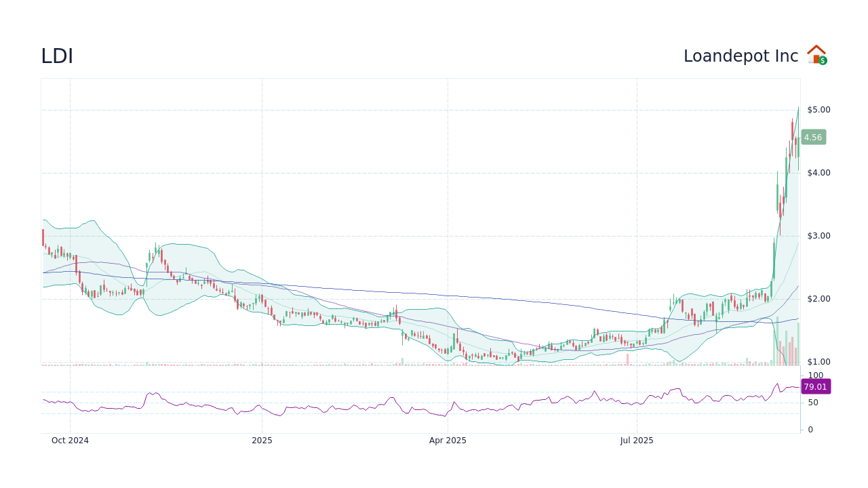This screenshot has height=488, width=868.
Task: Click the purple RSI line at its peak
Action: [x=776, y=382]
